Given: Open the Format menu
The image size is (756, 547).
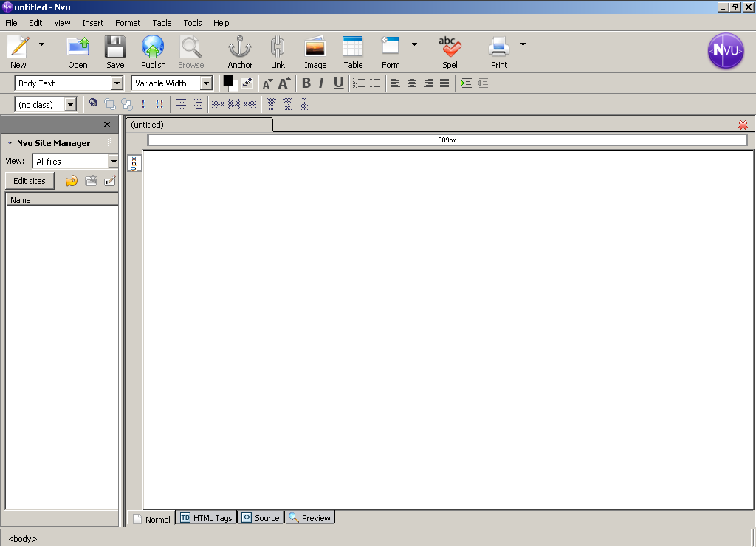Looking at the screenshot, I should pyautogui.click(x=128, y=23).
